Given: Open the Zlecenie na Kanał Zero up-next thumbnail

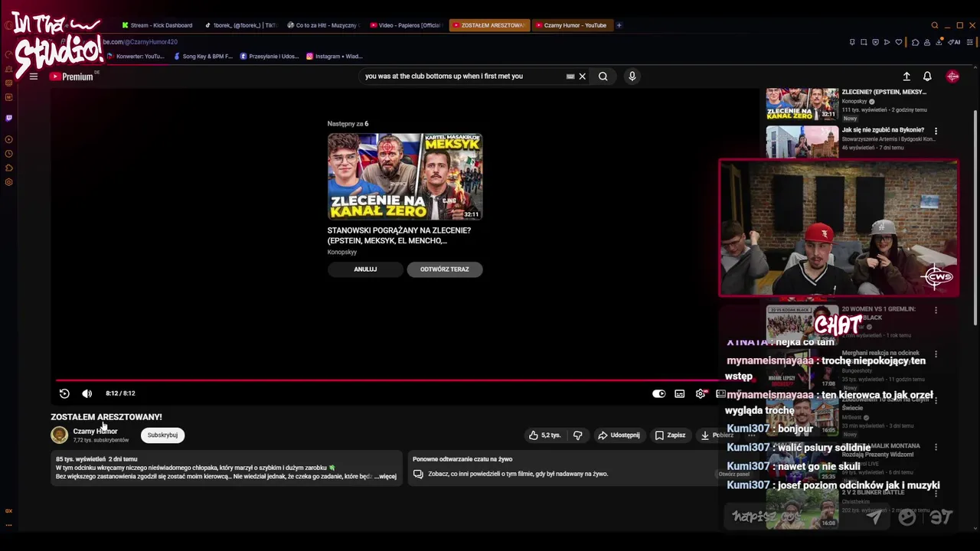Looking at the screenshot, I should pyautogui.click(x=405, y=177).
